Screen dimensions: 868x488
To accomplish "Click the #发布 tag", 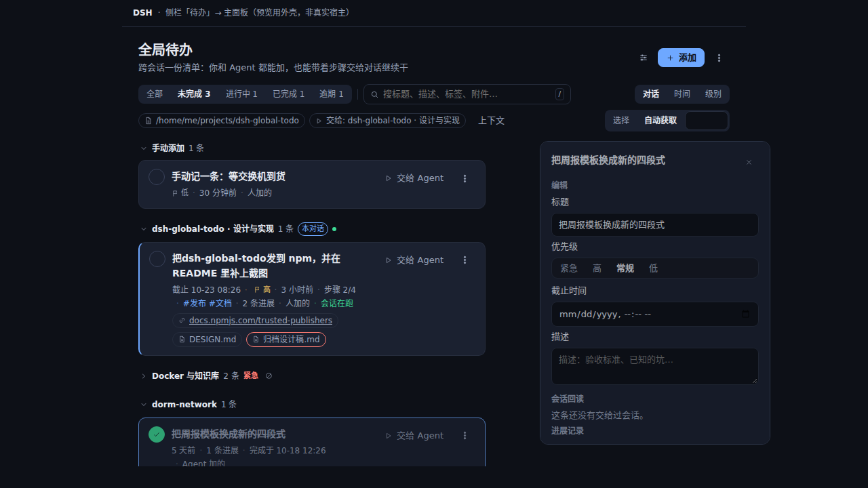I will point(195,304).
